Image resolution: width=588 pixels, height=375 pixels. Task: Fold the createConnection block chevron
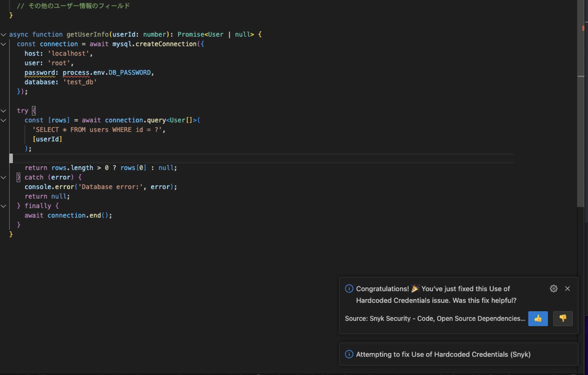tap(4, 44)
